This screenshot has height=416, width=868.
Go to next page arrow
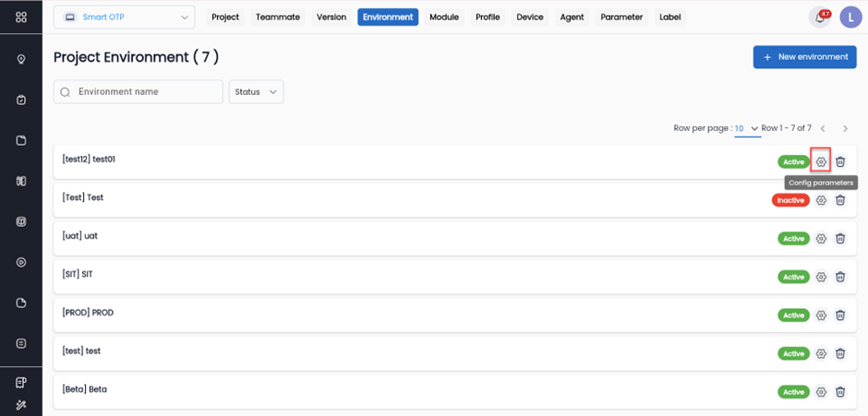click(845, 128)
